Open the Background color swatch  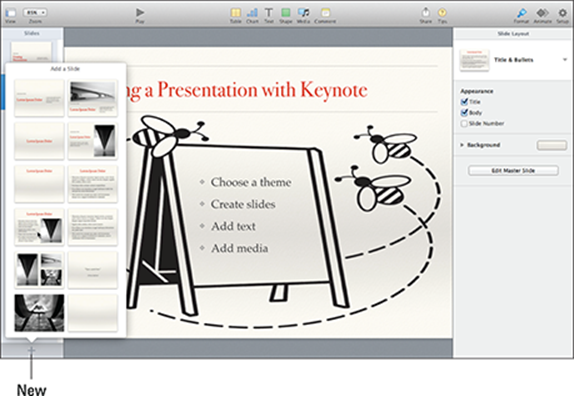click(x=552, y=145)
